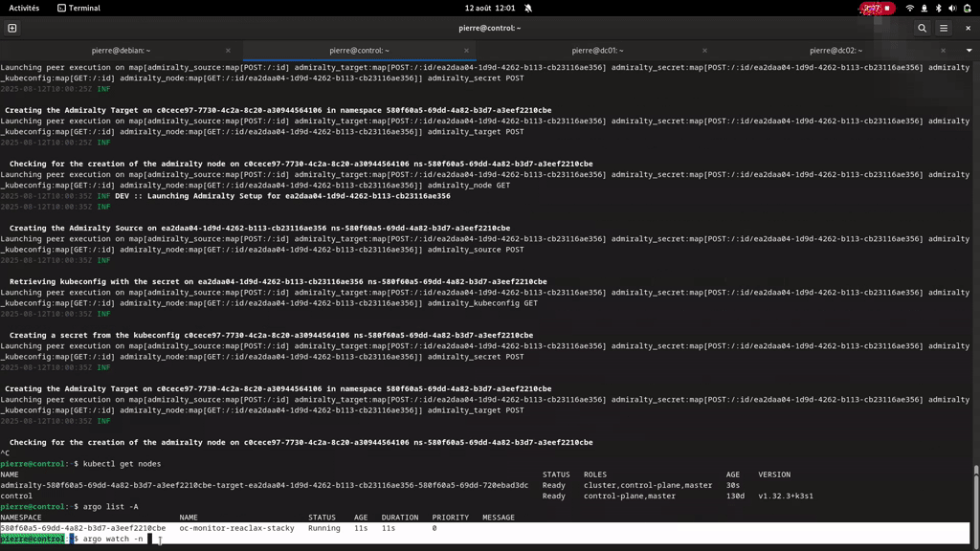Switch to the pierre@dc01 tab
The width and height of the screenshot is (980, 551).
[x=597, y=50]
